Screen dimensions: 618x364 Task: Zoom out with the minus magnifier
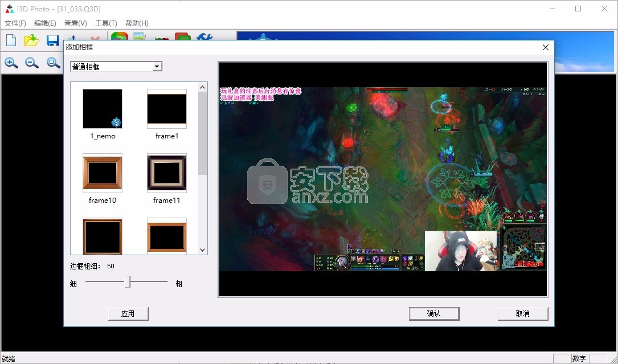(x=32, y=63)
